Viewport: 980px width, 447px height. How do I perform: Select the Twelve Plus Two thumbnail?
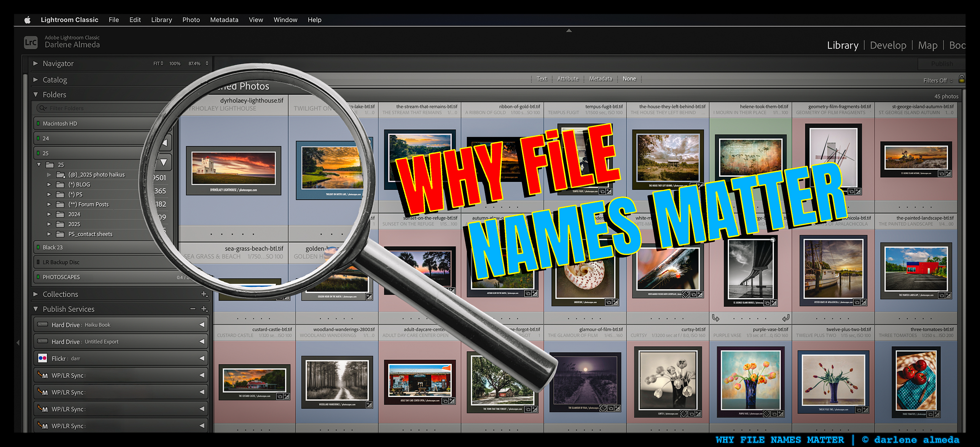[833, 382]
